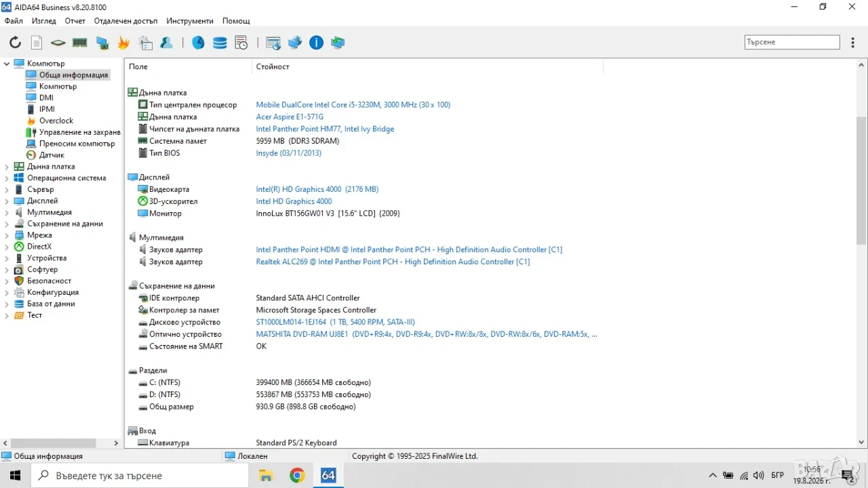The height and width of the screenshot is (488, 868).
Task: Select Преносим компютър in the tree
Action: [x=77, y=144]
